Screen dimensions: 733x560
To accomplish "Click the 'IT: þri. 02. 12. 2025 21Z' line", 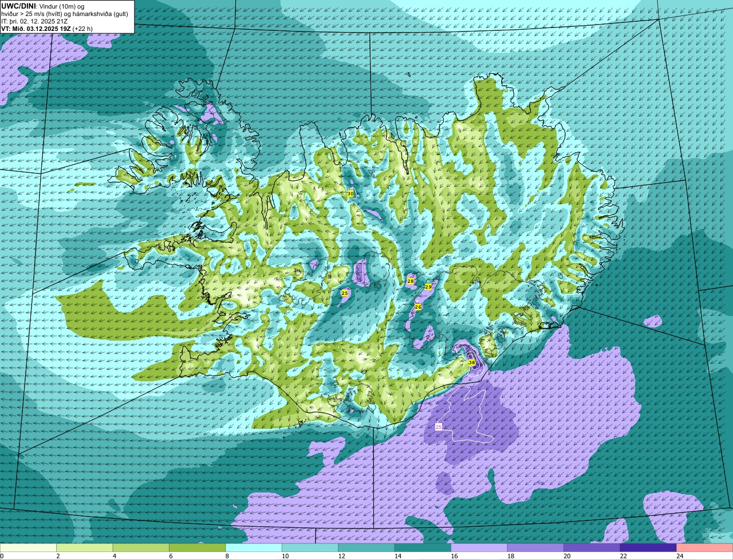I will [x=35, y=21].
